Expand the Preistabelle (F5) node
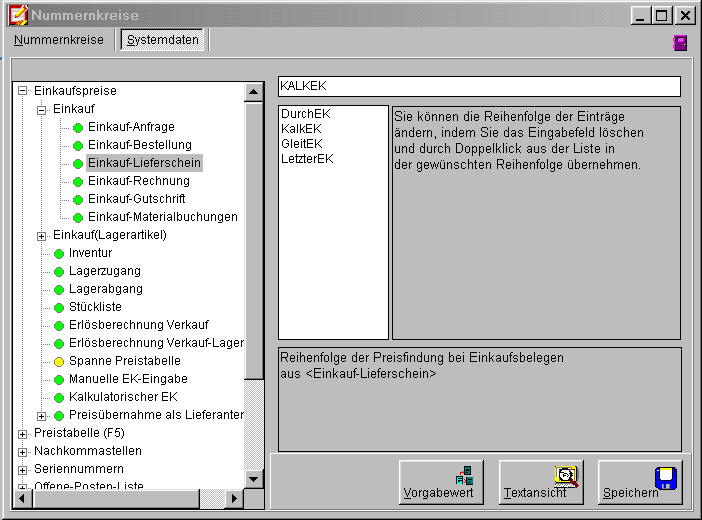The height and width of the screenshot is (520, 702). (23, 433)
